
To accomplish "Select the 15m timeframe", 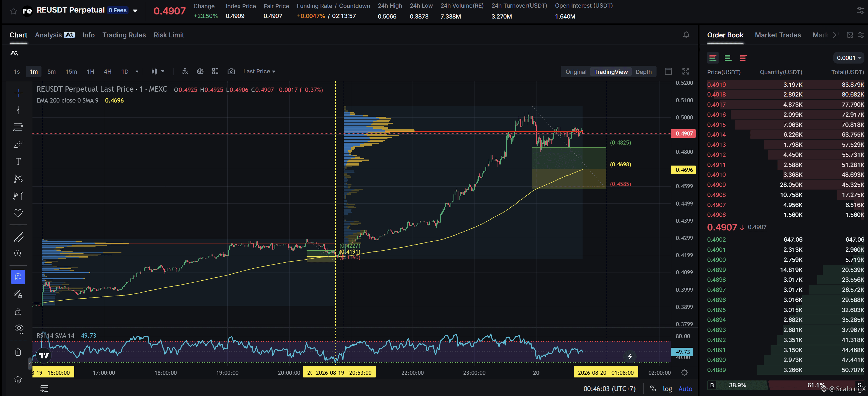I will click(71, 71).
